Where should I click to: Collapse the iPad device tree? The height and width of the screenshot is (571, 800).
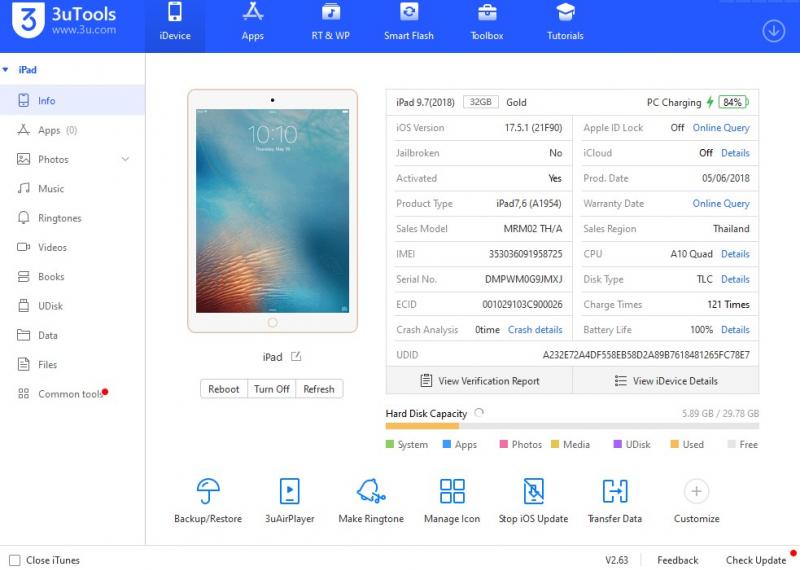(x=6, y=69)
